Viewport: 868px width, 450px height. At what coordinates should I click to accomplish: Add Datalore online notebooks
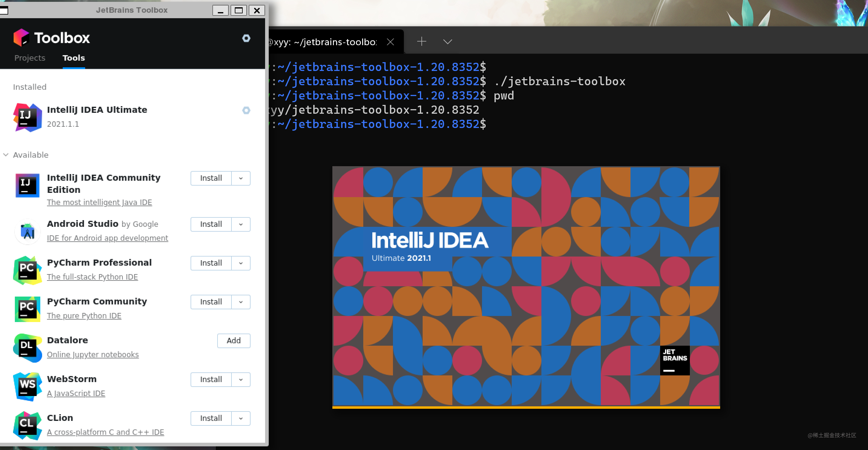tap(234, 340)
